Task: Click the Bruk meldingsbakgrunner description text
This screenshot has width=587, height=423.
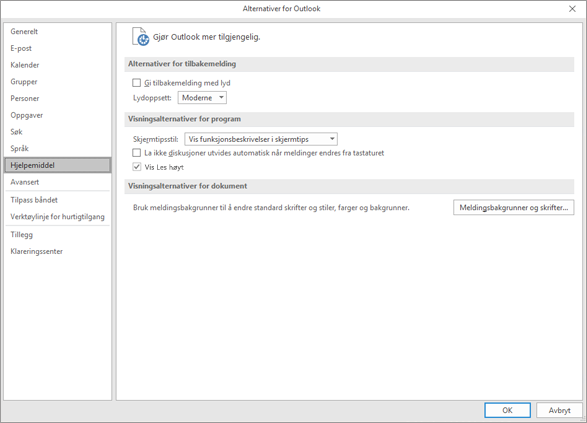Action: coord(271,207)
